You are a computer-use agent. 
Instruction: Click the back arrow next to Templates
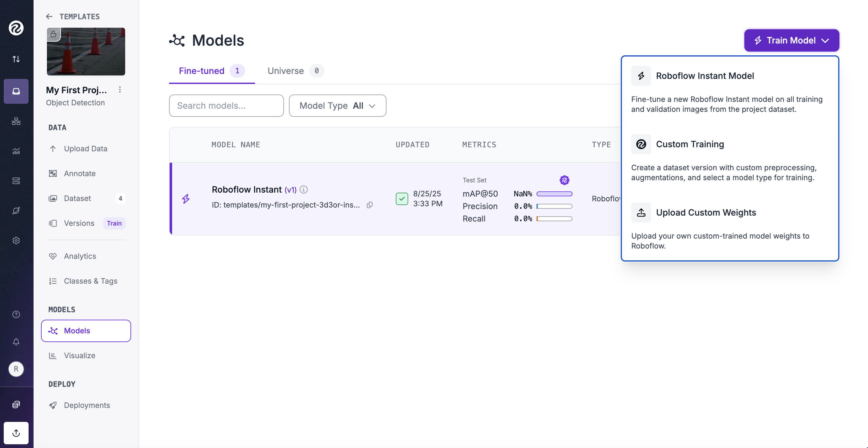tap(49, 16)
